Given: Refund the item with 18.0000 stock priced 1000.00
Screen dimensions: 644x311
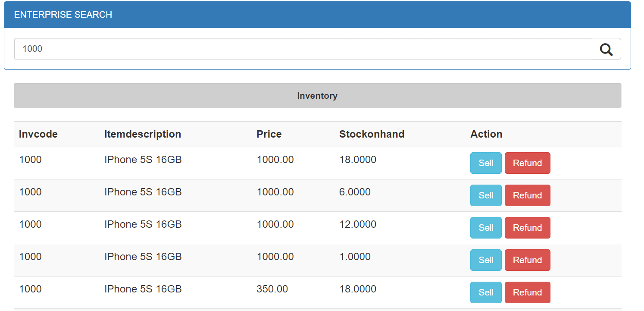Looking at the screenshot, I should pyautogui.click(x=527, y=163).
